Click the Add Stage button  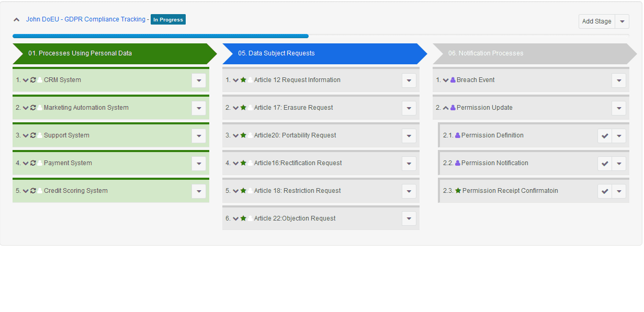[596, 21]
